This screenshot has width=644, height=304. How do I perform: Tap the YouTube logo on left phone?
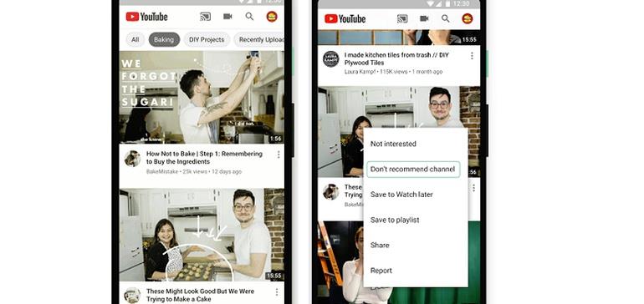coord(146,17)
